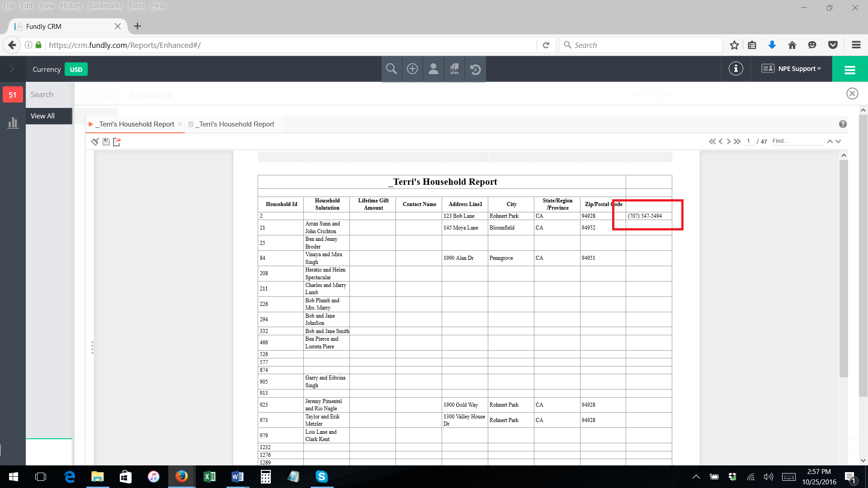This screenshot has width=868, height=488.
Task: Click the red 51 notification badge
Action: (x=13, y=95)
